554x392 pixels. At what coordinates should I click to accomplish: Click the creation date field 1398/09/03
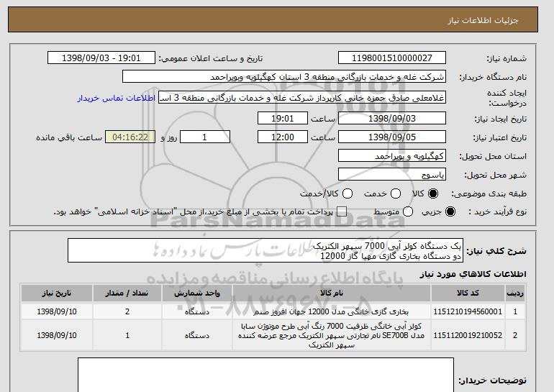(x=392, y=118)
